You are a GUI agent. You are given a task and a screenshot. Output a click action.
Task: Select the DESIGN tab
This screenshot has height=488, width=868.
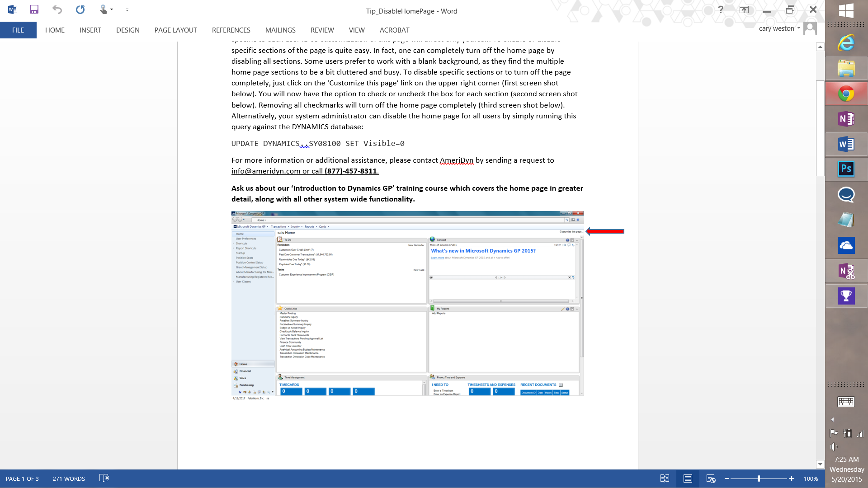(127, 30)
